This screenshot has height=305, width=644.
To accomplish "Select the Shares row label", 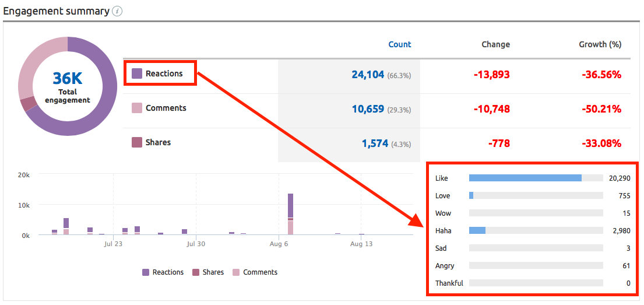I will click(x=158, y=143).
